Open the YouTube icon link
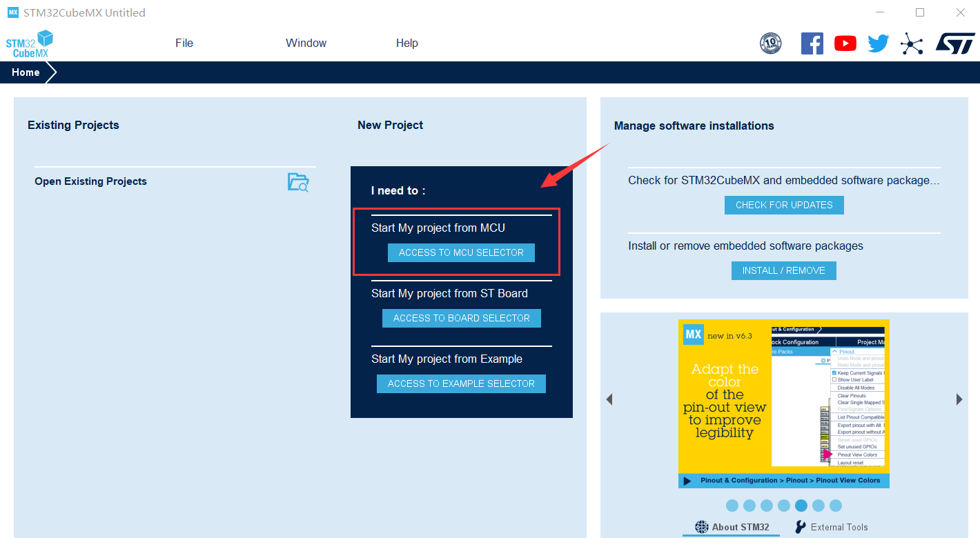980x549 pixels. (x=845, y=43)
